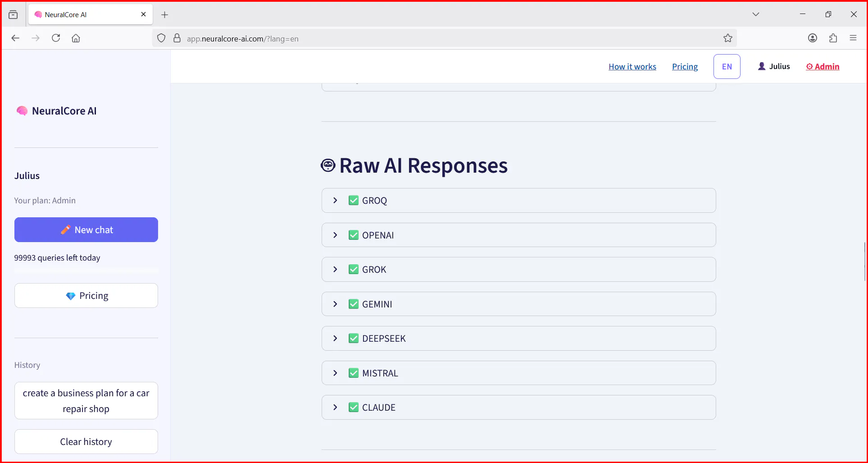The width and height of the screenshot is (868, 463).
Task: Click the 'Your plan: Admin' text
Action: click(45, 201)
